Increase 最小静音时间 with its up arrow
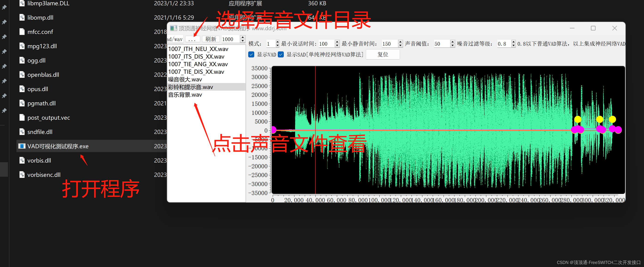This screenshot has height=267, width=644. click(x=400, y=42)
